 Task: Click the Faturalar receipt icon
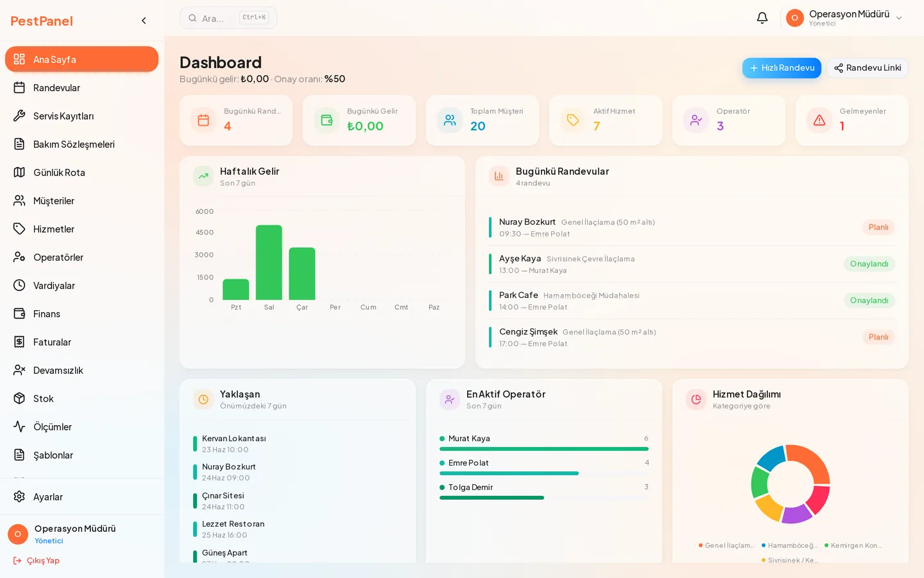(19, 342)
